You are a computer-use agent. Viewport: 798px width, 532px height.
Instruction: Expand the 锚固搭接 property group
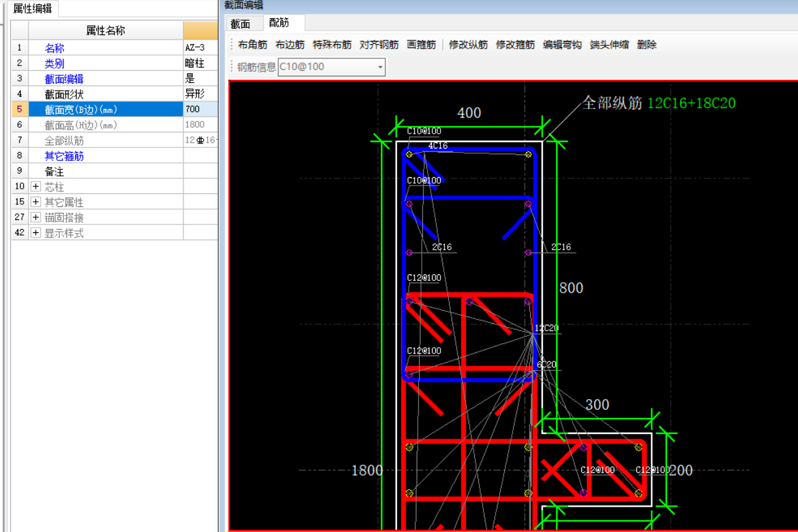pyautogui.click(x=36, y=217)
